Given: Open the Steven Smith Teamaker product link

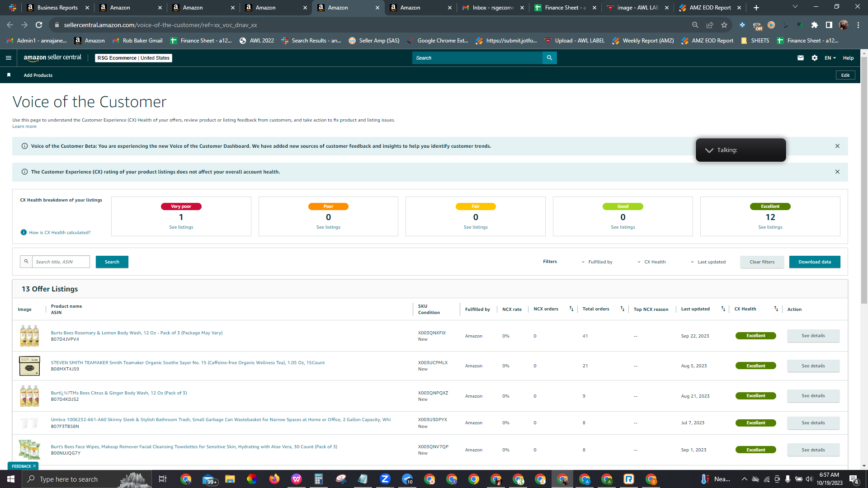Looking at the screenshot, I should point(188,362).
